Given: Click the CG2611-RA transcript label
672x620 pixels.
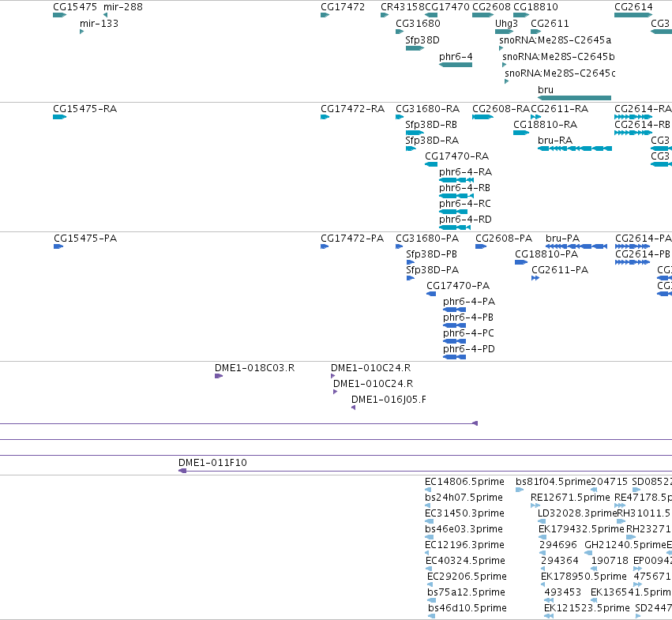Looking at the screenshot, I should 560,109.
